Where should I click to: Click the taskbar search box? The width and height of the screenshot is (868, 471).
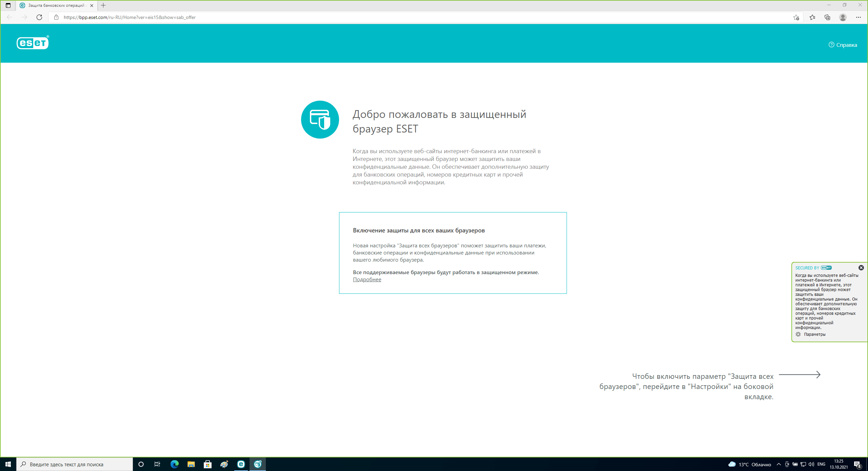click(75, 464)
